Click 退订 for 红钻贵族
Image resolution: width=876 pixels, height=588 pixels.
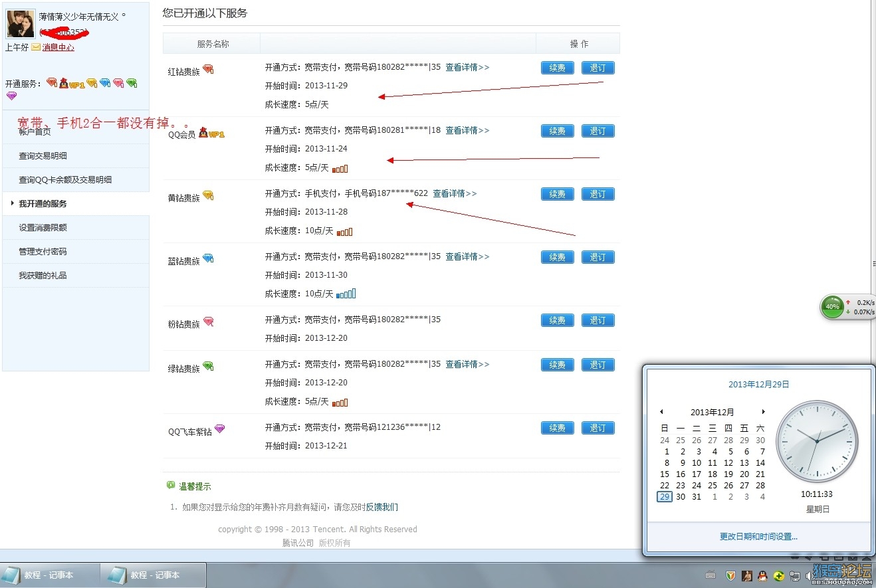point(598,68)
